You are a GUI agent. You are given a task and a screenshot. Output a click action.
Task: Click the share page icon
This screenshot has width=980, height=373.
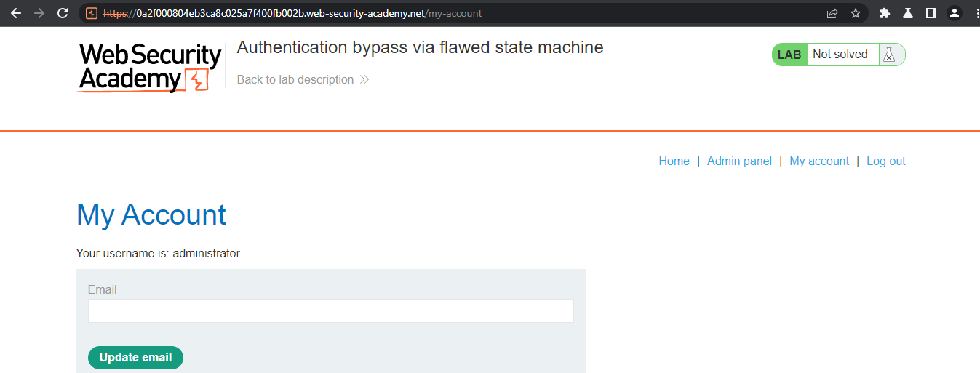[832, 13]
